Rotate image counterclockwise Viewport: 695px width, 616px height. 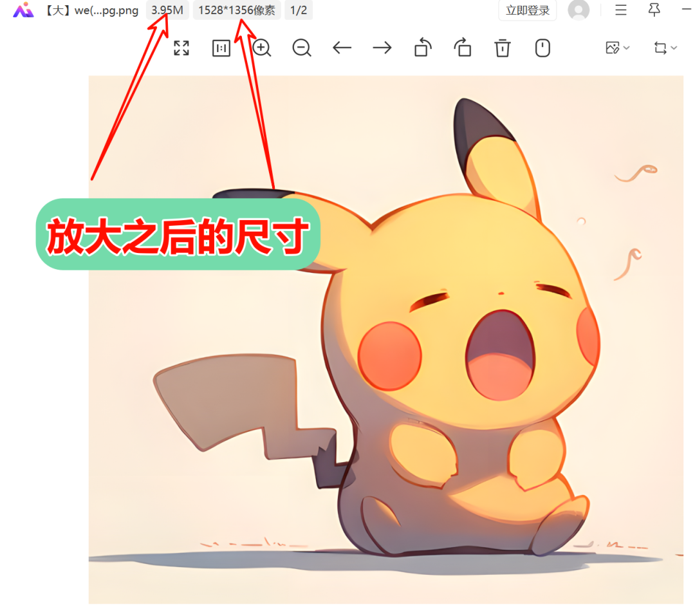coord(422,48)
